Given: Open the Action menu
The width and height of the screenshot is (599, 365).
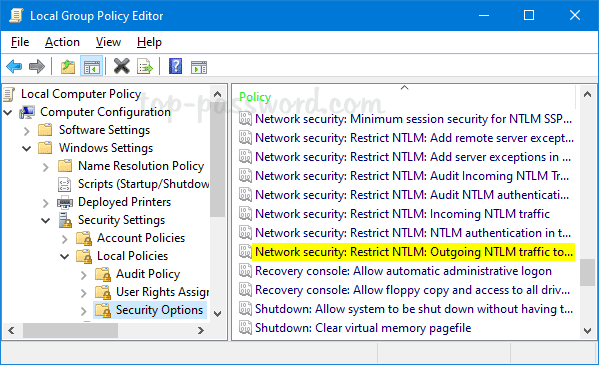Looking at the screenshot, I should [x=62, y=42].
